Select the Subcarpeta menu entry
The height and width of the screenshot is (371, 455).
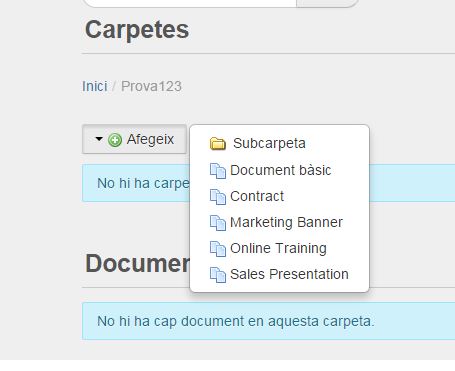pos(269,143)
